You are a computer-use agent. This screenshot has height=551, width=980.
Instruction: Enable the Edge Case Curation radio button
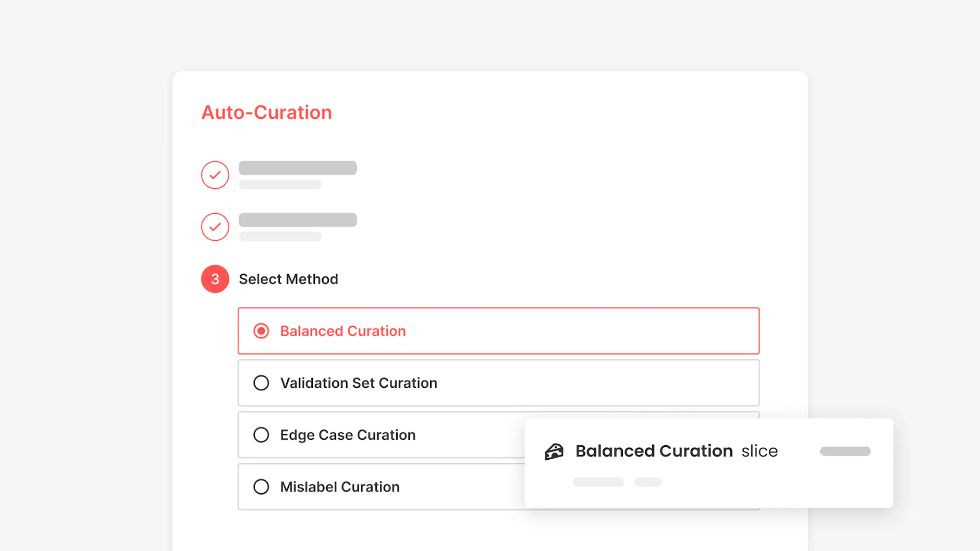pyautogui.click(x=261, y=435)
